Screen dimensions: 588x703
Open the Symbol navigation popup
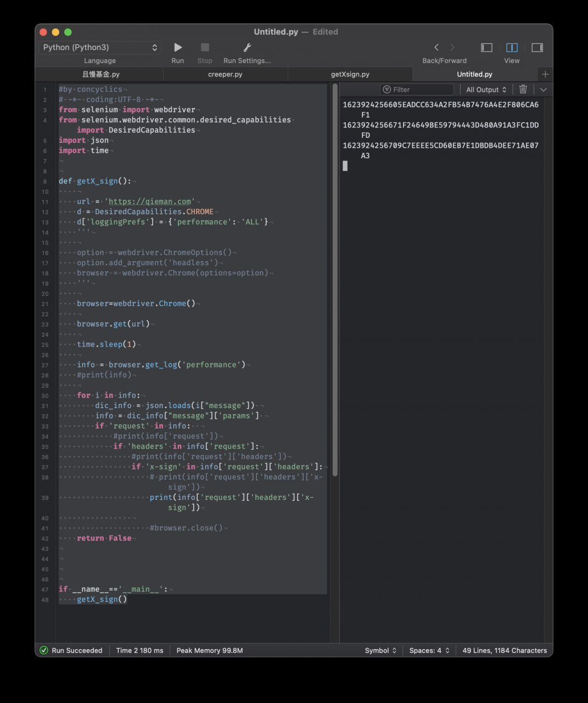380,650
